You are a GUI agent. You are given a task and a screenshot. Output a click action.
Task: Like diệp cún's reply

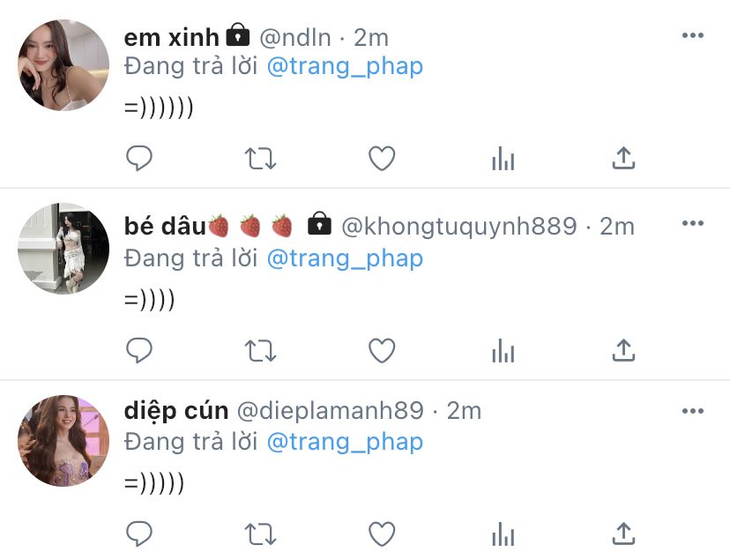pyautogui.click(x=382, y=534)
